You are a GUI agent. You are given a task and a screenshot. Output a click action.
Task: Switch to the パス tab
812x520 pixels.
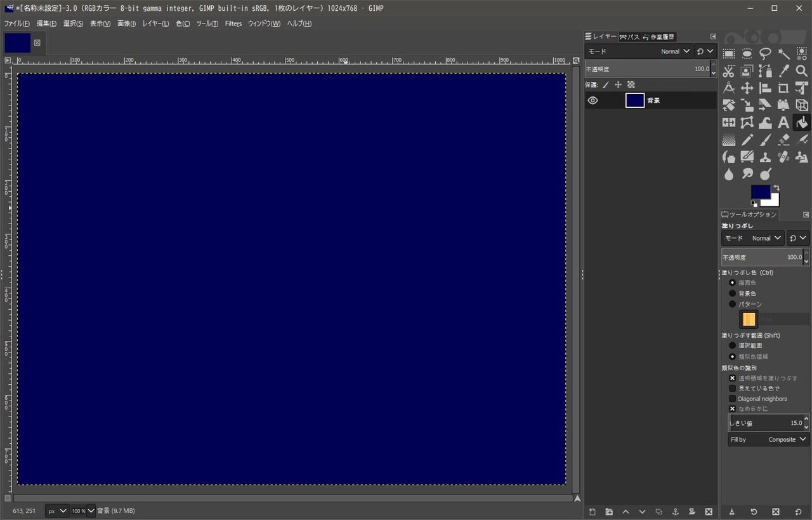(x=629, y=37)
